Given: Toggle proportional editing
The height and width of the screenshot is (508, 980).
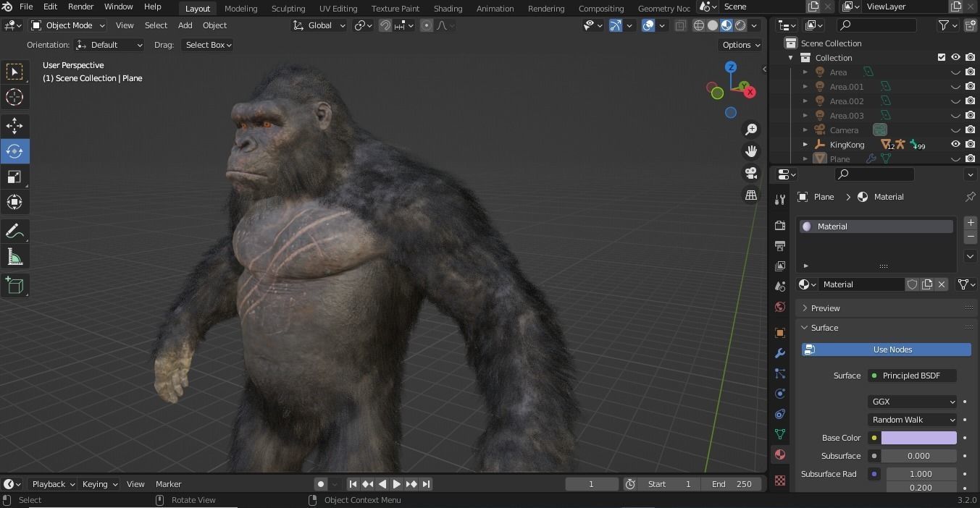Looking at the screenshot, I should click(427, 25).
